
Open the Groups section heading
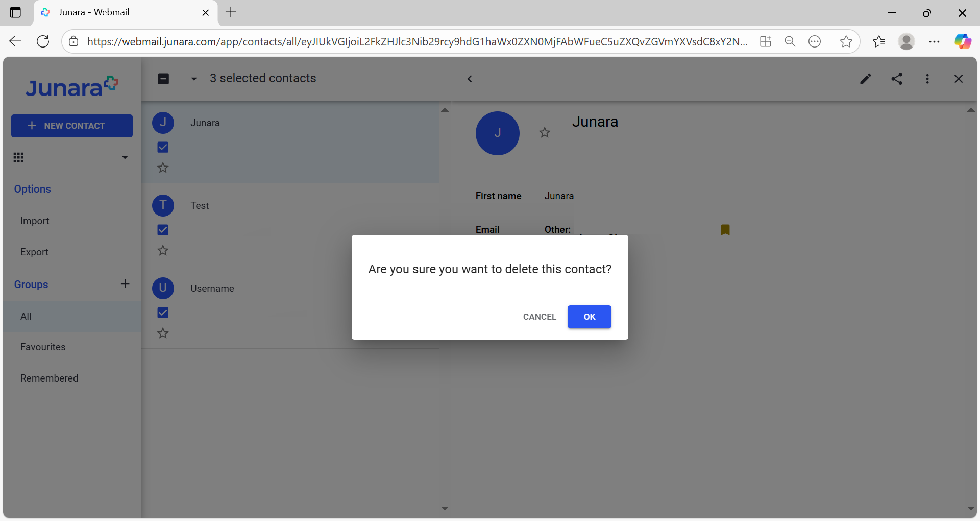click(31, 285)
